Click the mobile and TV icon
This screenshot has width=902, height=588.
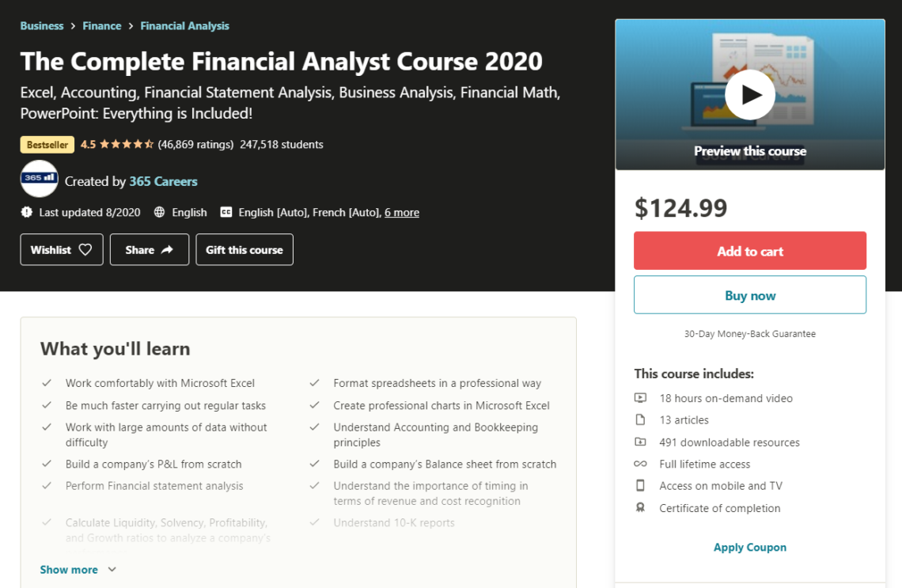point(641,486)
